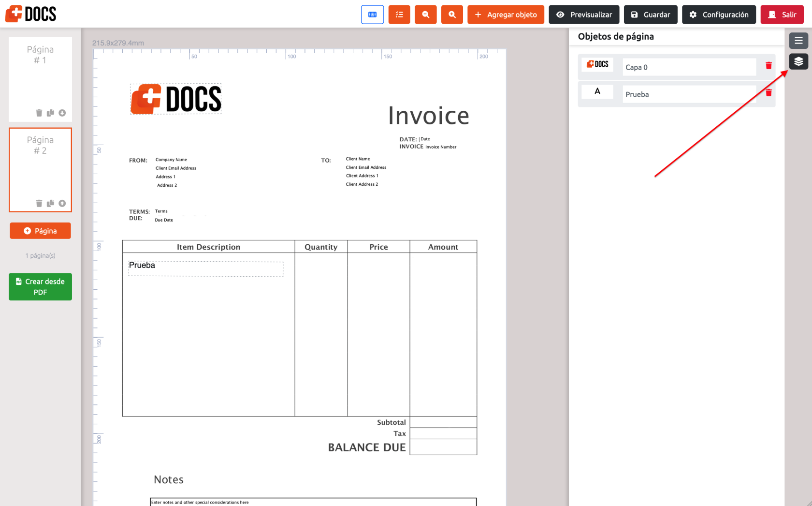812x506 pixels.
Task: Delete Página #1 with trash icon
Action: 39,113
